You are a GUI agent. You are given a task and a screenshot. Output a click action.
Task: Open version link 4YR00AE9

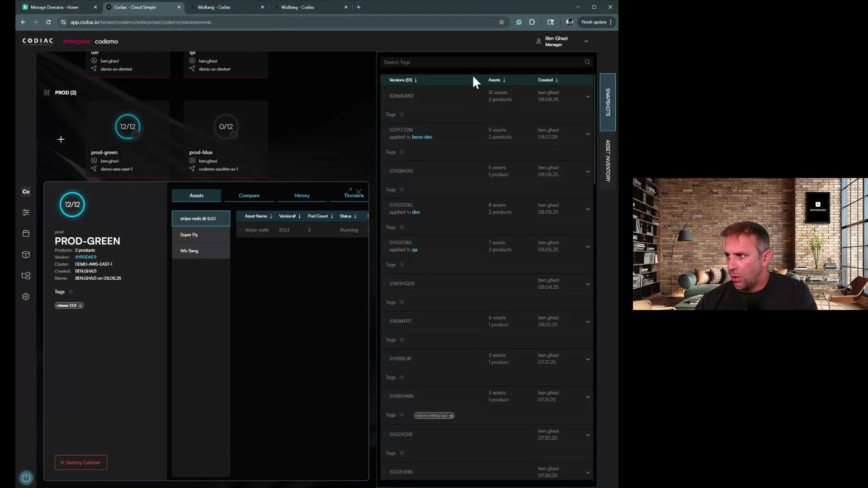coord(85,257)
